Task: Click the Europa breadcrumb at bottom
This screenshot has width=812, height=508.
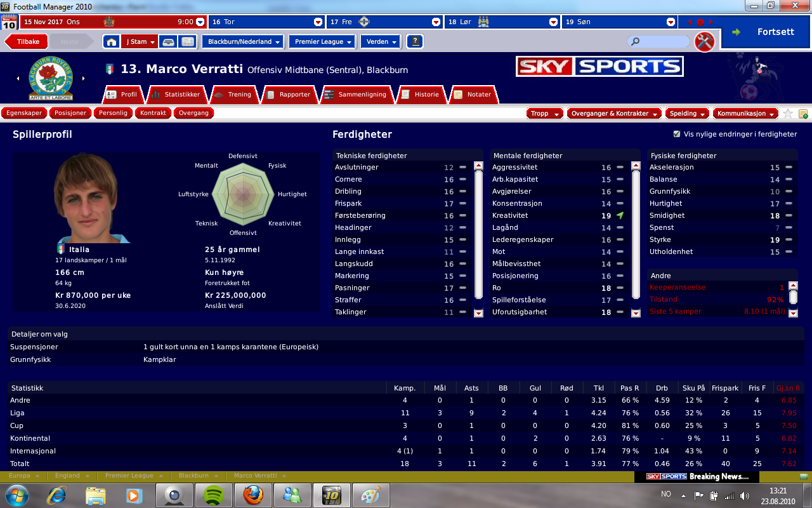Action: [19, 476]
